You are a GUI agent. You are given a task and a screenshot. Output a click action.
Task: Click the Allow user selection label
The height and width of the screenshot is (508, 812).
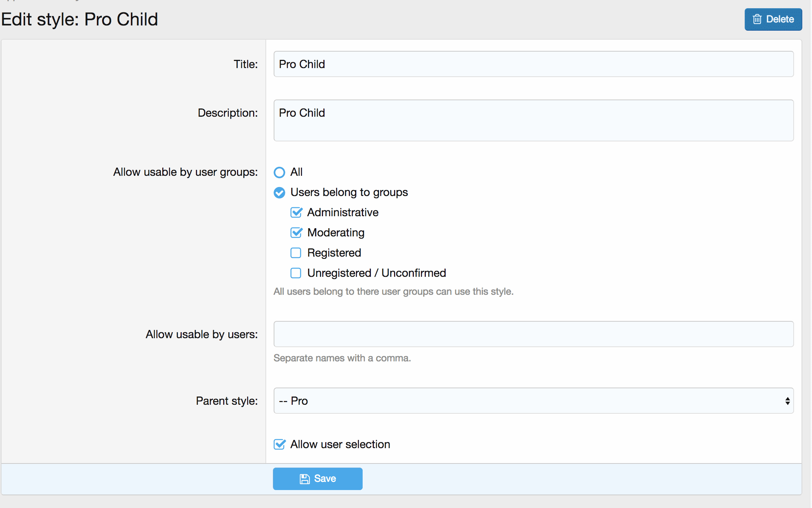[x=340, y=444]
